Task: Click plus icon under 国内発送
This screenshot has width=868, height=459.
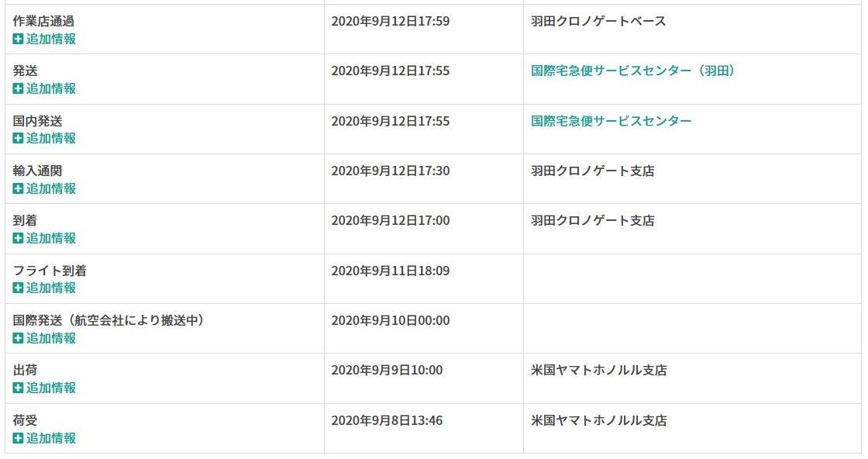Action: point(18,138)
